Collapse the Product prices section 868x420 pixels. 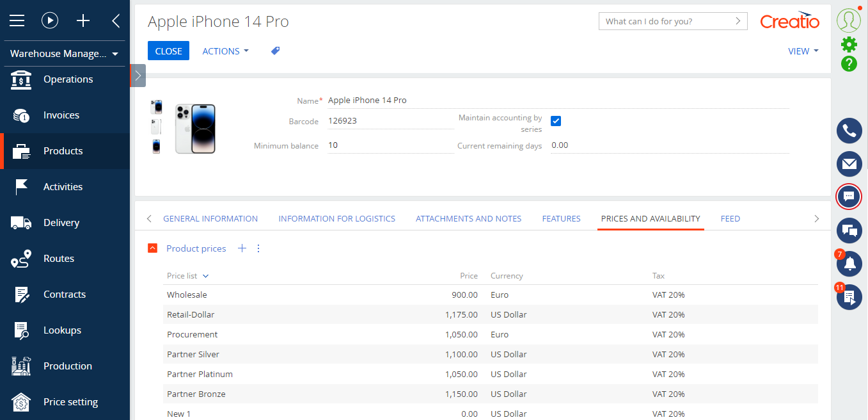click(153, 248)
